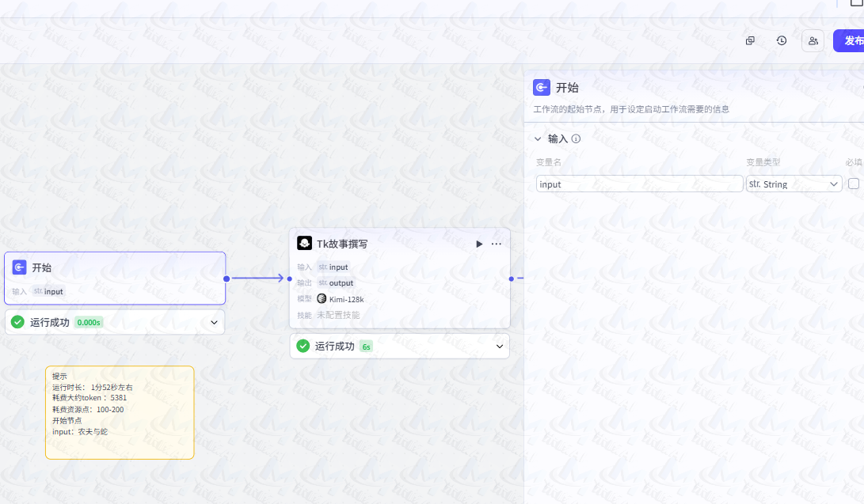Open the version history clock icon in toolbar
The image size is (864, 504).
click(781, 40)
